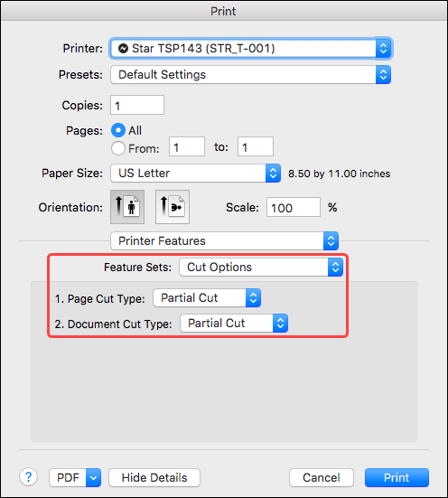The width and height of the screenshot is (448, 498).
Task: Click the to page number field
Action: 256,146
